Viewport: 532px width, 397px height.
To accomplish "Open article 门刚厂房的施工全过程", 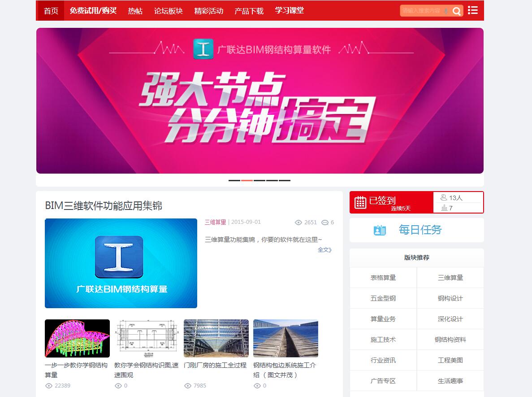I will pyautogui.click(x=215, y=366).
